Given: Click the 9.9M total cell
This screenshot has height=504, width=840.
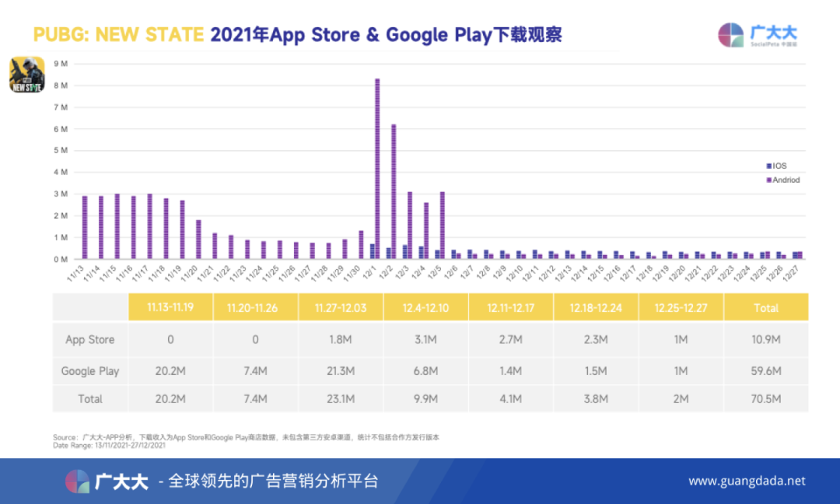Looking at the screenshot, I should tap(426, 398).
